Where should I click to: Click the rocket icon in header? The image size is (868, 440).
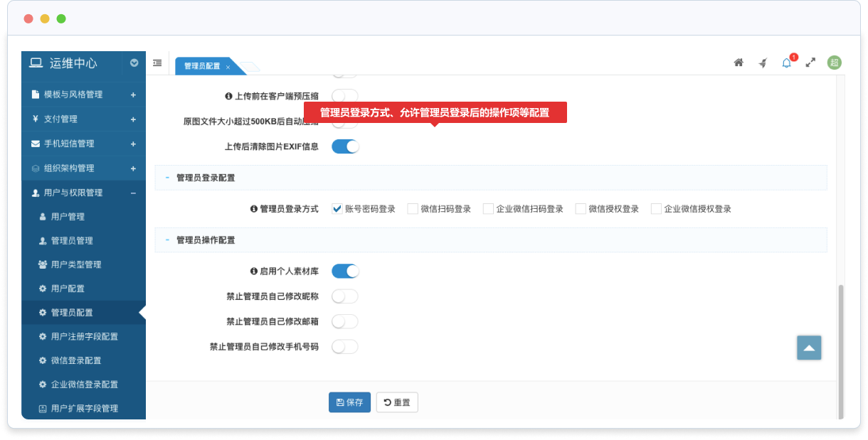click(x=763, y=63)
